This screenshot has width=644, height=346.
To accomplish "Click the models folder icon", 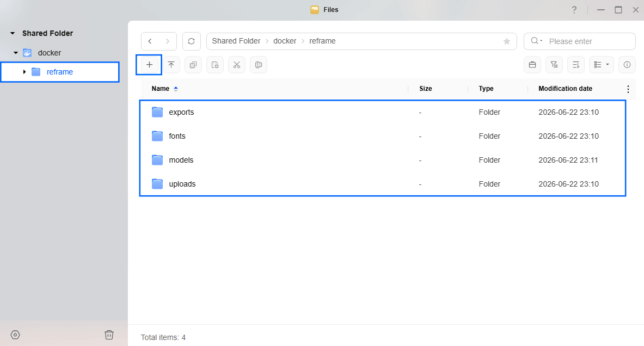I will [157, 160].
